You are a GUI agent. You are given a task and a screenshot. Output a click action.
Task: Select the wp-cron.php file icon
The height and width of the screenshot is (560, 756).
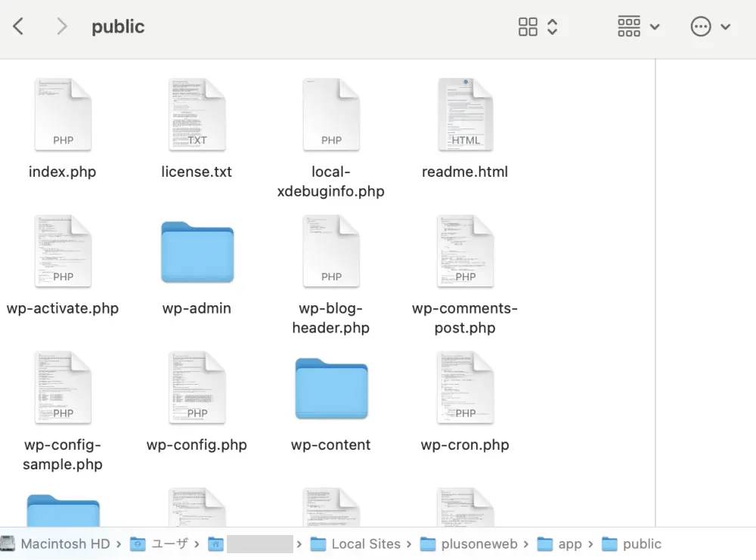tap(465, 388)
